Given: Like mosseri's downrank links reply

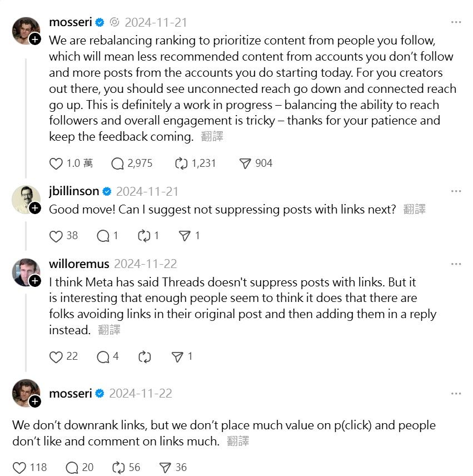Looking at the screenshot, I should [x=19, y=468].
